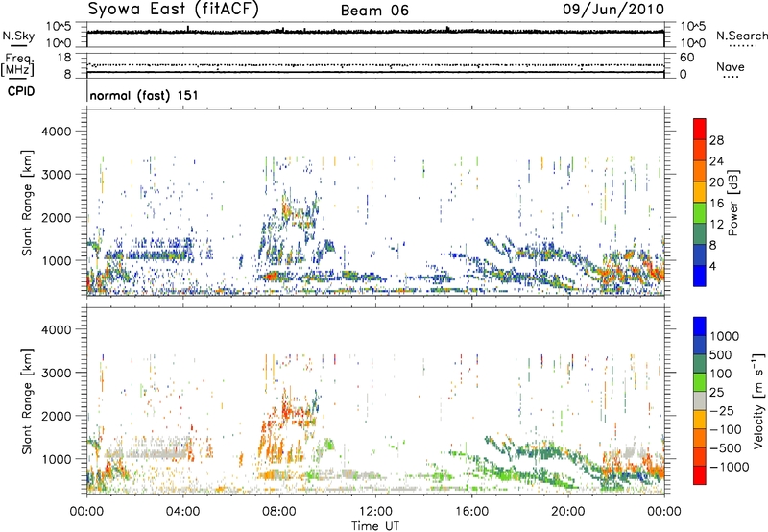Click the 'normal (fast) 151' mode text
The height and width of the screenshot is (532, 768).
[x=144, y=95]
